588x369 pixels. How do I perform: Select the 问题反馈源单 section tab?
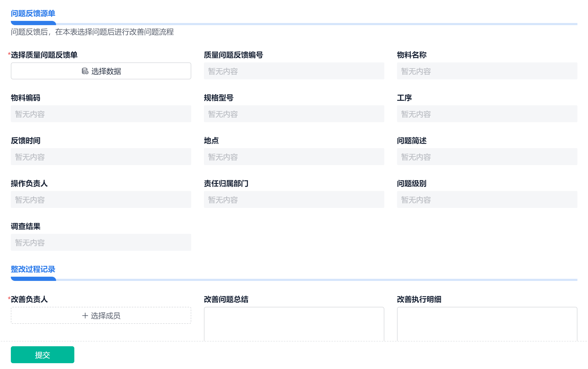(33, 13)
